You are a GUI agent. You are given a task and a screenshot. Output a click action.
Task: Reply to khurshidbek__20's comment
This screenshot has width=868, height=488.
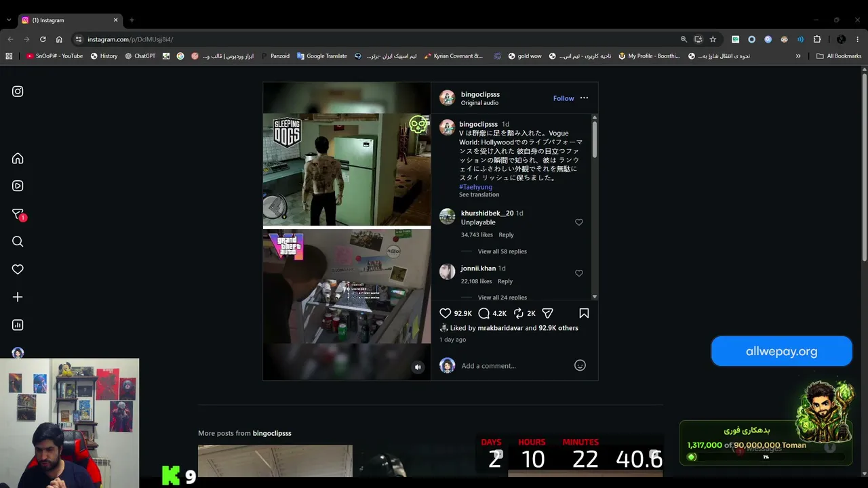click(x=506, y=235)
